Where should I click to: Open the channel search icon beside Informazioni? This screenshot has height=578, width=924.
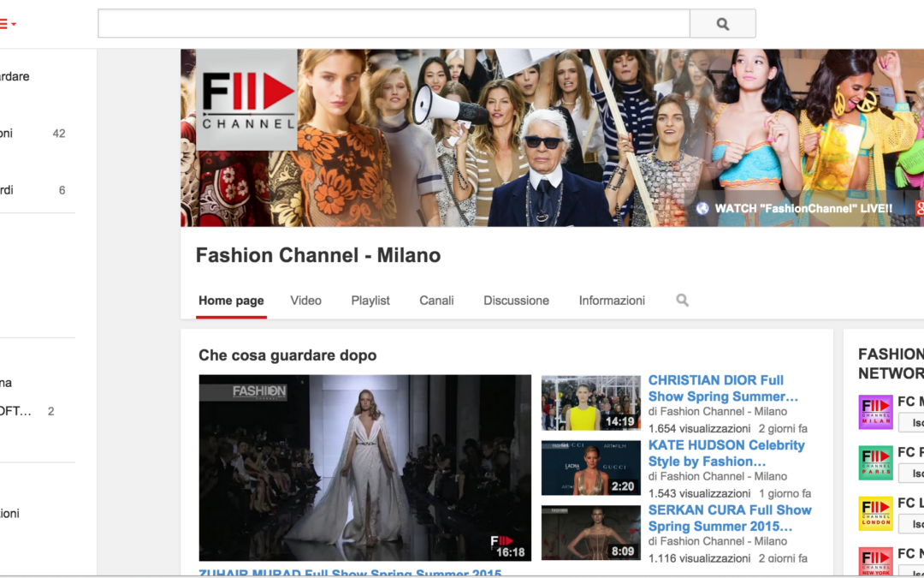[681, 301]
